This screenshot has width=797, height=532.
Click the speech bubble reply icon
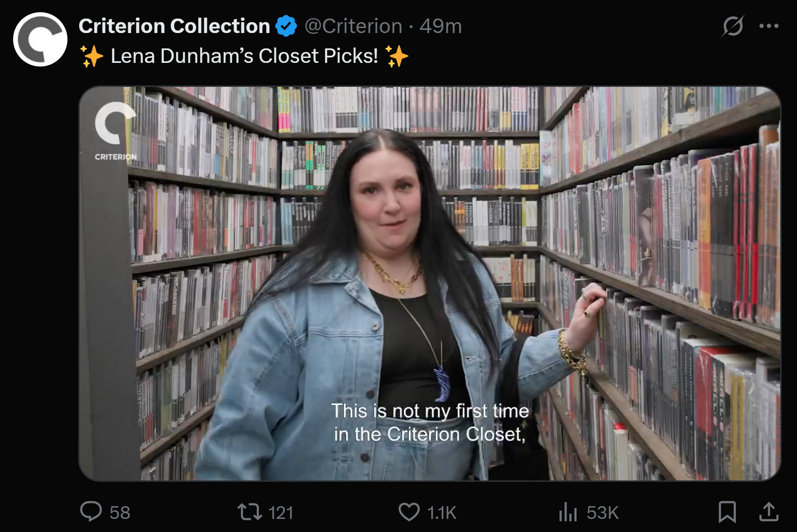click(91, 512)
